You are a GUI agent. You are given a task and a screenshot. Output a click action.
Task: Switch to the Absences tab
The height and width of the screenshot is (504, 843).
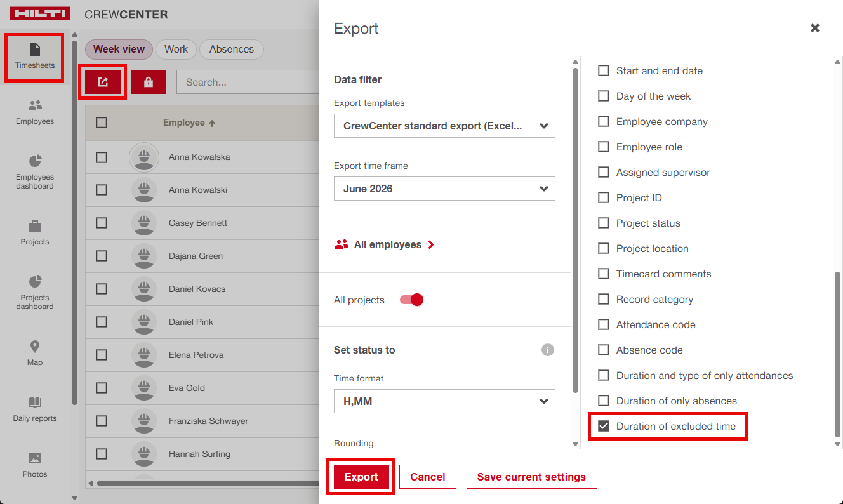(x=232, y=49)
